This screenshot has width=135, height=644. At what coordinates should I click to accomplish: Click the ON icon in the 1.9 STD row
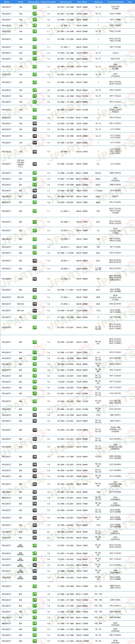(x=35, y=457)
